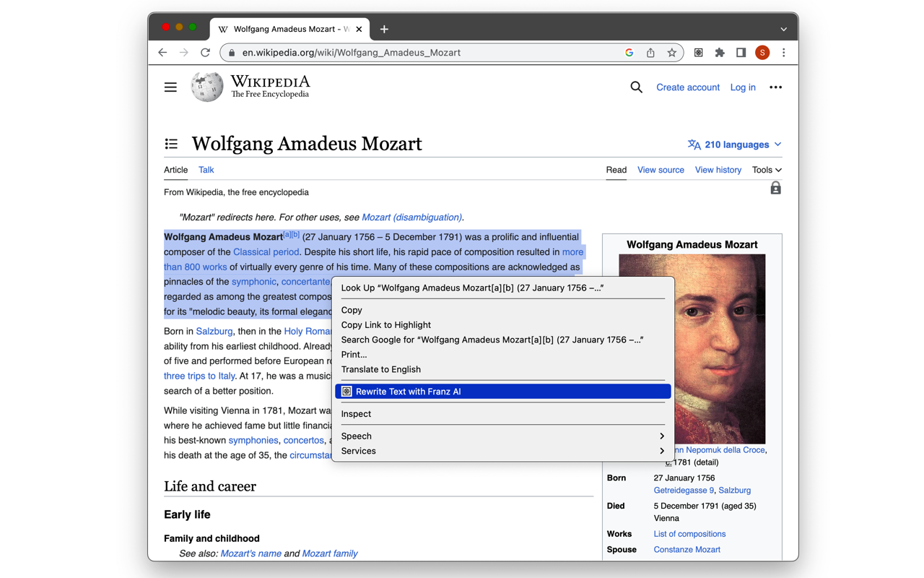The height and width of the screenshot is (578, 924).
Task: Open the Nepomuk della Croce caption link
Action: tap(720, 450)
